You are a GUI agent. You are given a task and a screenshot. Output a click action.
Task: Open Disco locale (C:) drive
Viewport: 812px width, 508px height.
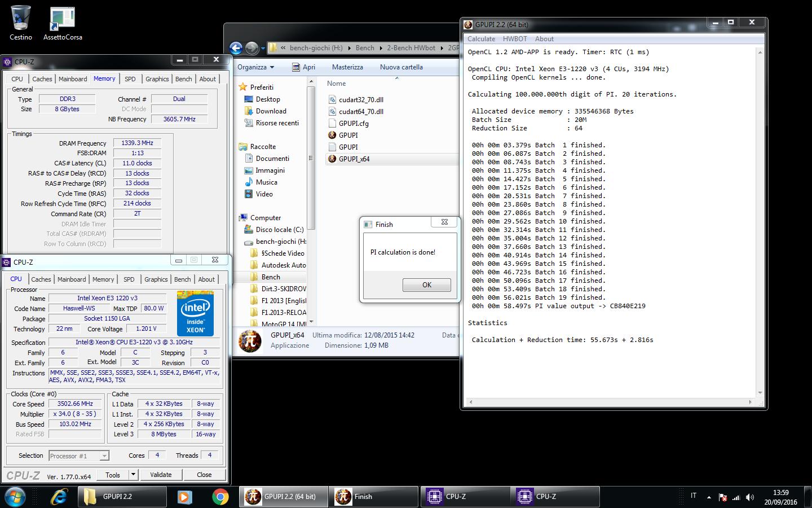pyautogui.click(x=279, y=229)
